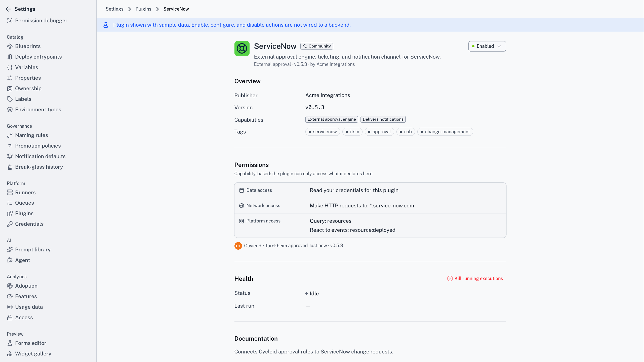644x362 pixels.
Task: Click the Community badge
Action: click(317, 46)
